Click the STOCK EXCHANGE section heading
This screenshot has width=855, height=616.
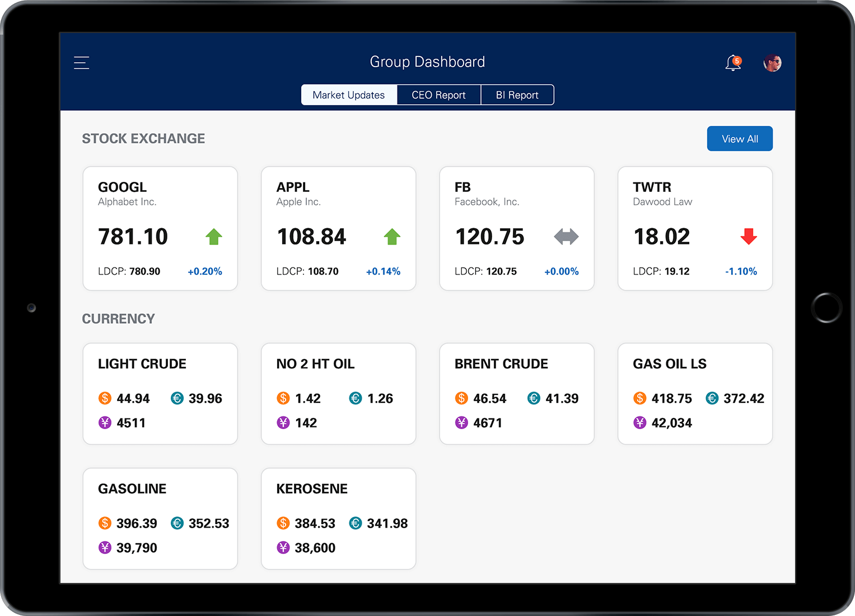143,139
